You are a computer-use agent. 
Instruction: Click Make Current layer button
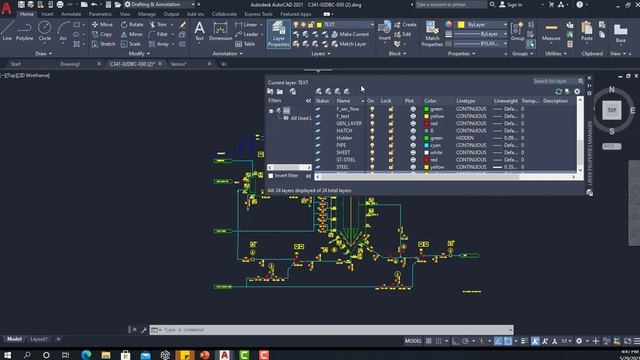coord(350,34)
